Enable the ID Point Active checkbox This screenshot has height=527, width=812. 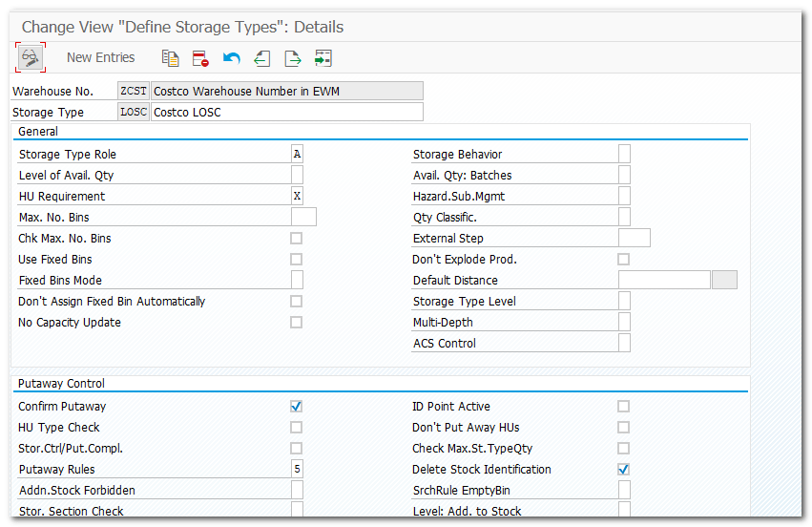coord(624,407)
